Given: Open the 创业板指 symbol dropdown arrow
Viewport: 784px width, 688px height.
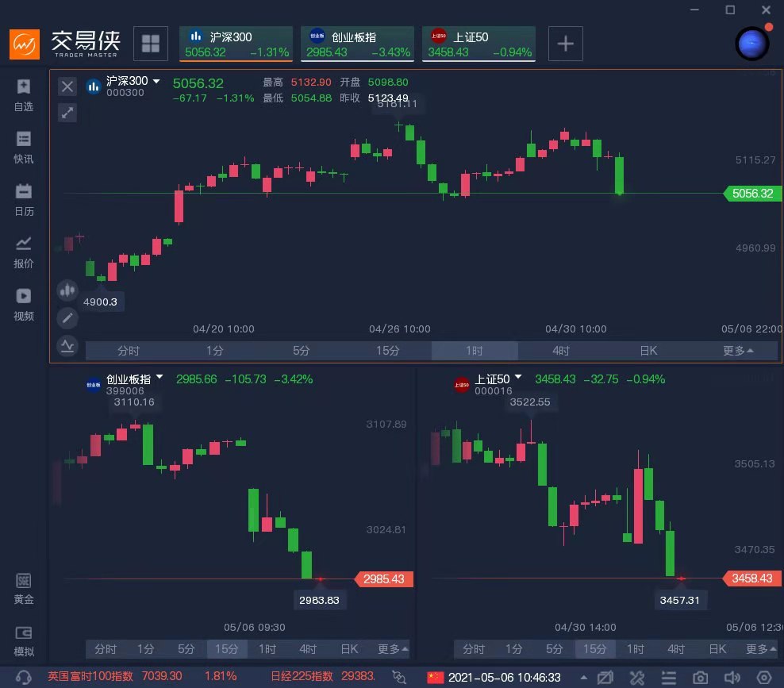Looking at the screenshot, I should pos(159,376).
